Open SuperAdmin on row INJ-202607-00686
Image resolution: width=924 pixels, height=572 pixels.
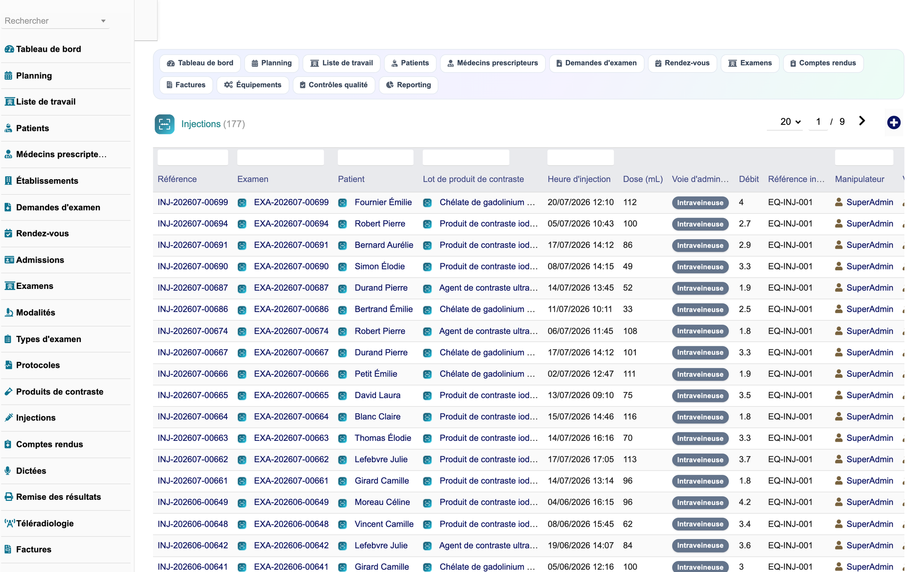point(869,309)
